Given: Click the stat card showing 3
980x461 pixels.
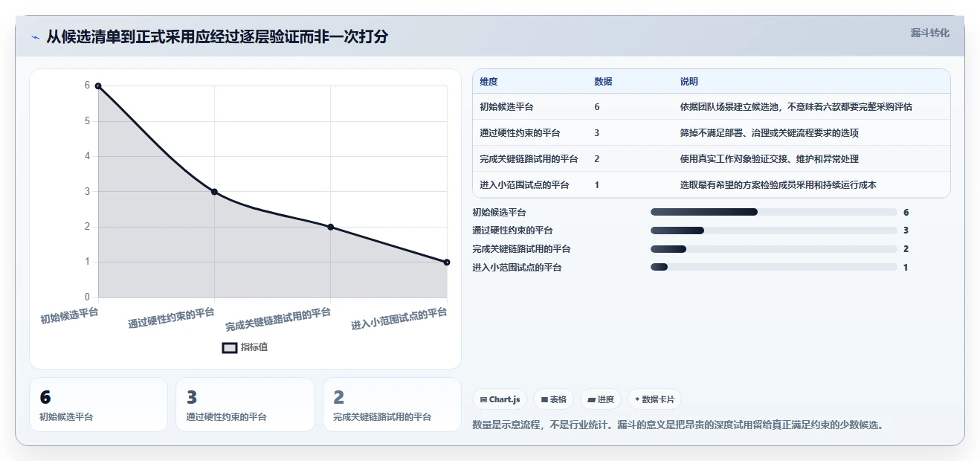Looking at the screenshot, I should (x=245, y=404).
